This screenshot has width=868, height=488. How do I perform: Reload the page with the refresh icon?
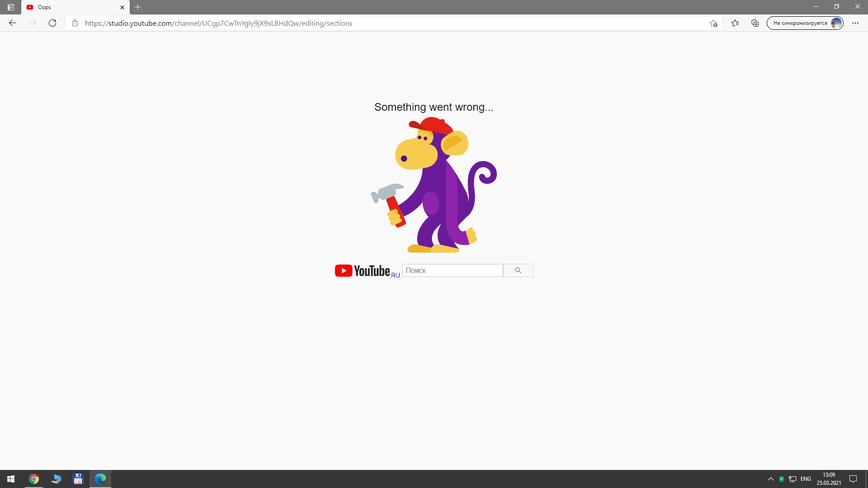[52, 23]
